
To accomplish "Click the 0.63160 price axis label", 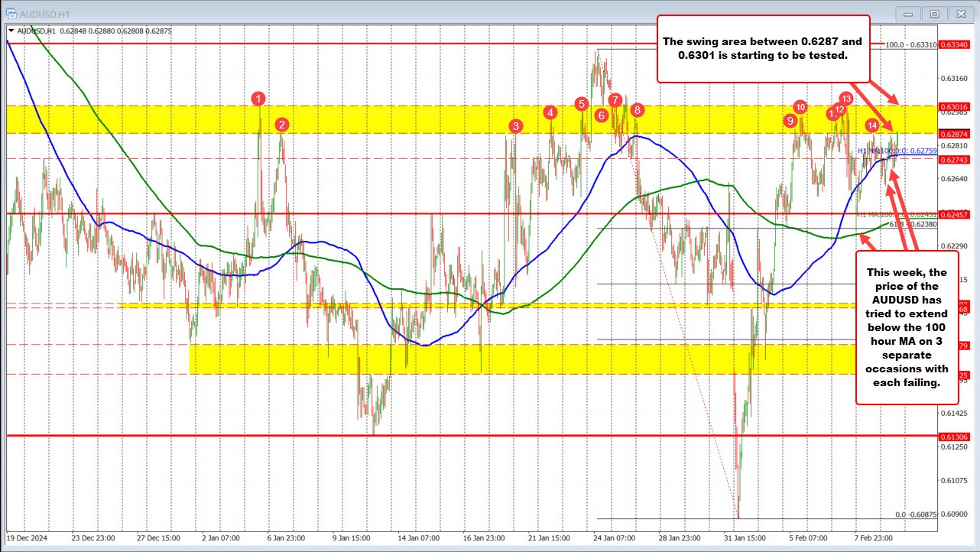I will pos(954,78).
